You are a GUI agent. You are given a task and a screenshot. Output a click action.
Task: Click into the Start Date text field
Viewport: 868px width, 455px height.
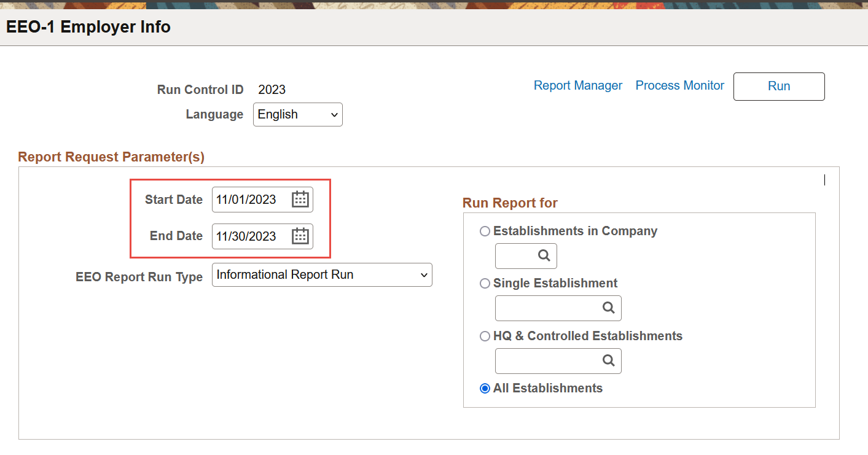click(x=249, y=200)
